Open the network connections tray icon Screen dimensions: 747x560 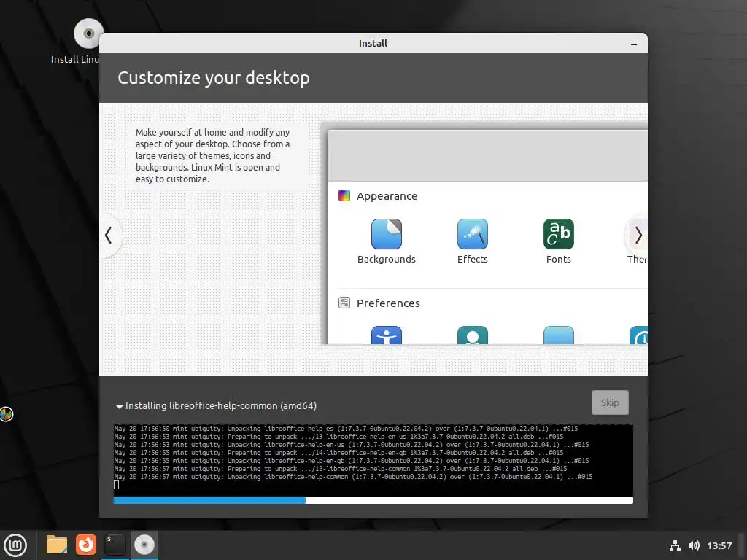tap(675, 545)
